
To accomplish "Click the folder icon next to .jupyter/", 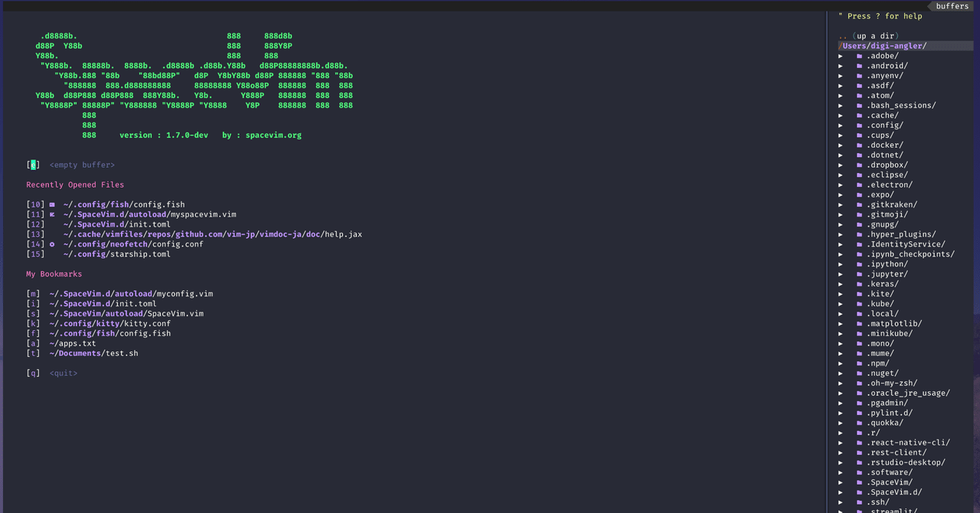I will (859, 274).
